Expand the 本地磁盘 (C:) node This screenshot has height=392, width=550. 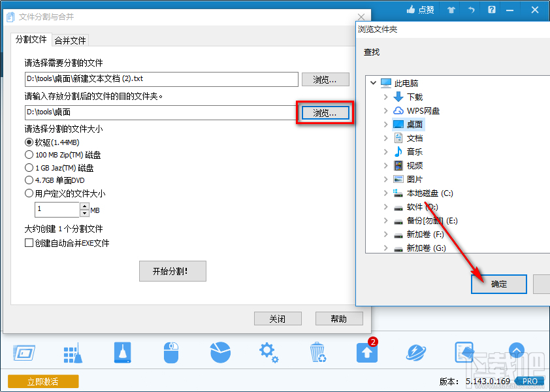coord(385,193)
